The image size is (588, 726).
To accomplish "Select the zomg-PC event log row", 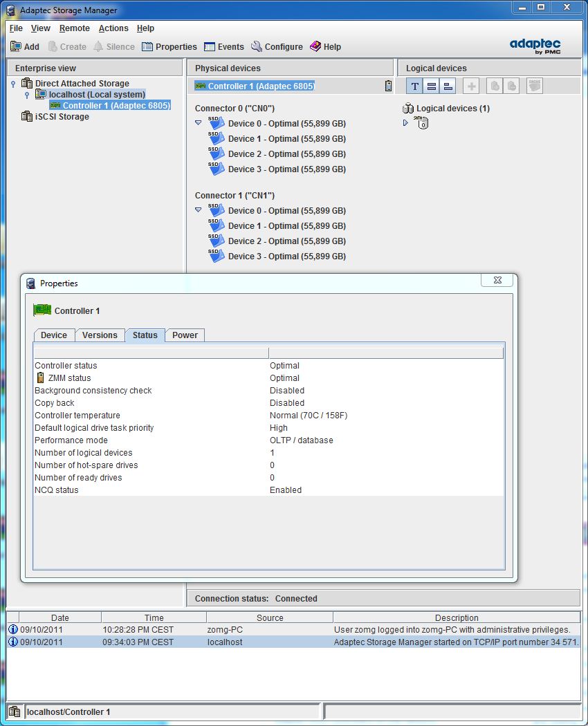I will pos(294,630).
